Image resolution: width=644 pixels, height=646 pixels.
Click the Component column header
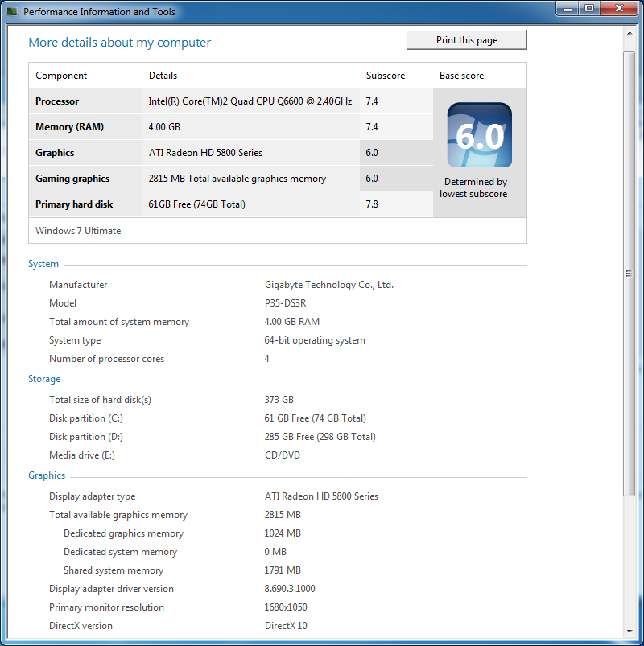tap(61, 76)
